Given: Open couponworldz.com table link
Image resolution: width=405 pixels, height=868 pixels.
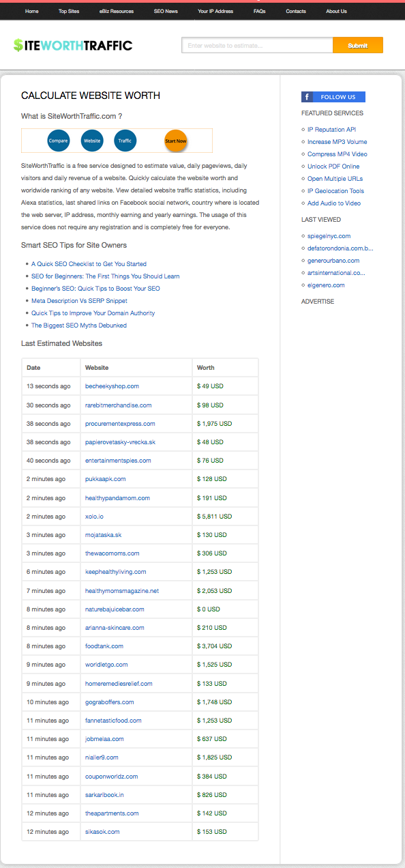Looking at the screenshot, I should pos(112,777).
